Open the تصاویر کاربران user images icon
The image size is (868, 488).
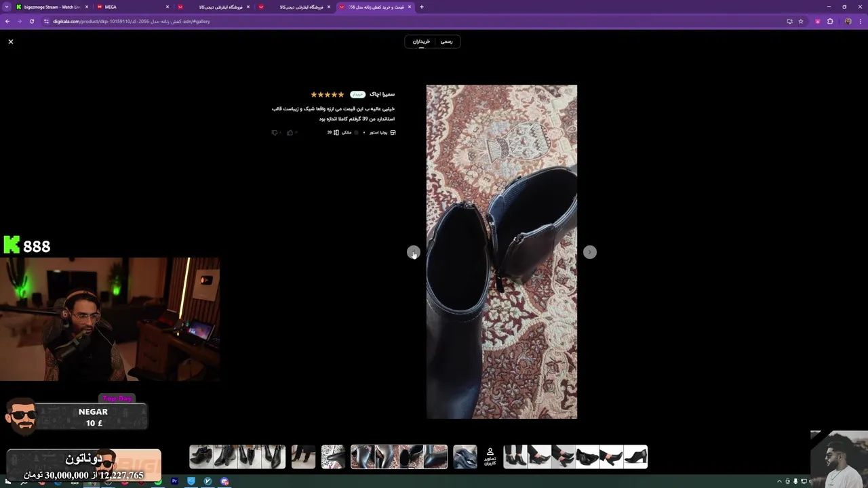pos(490,456)
